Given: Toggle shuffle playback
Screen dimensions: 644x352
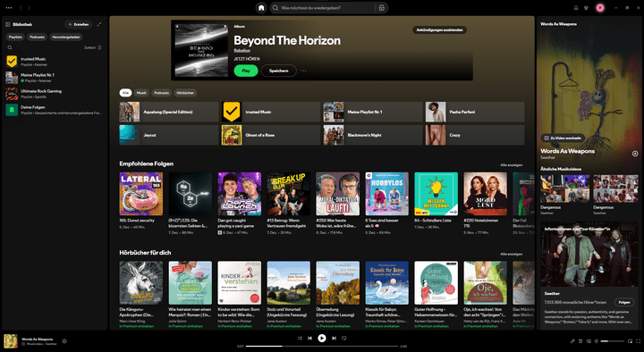Looking at the screenshot, I should (x=300, y=338).
